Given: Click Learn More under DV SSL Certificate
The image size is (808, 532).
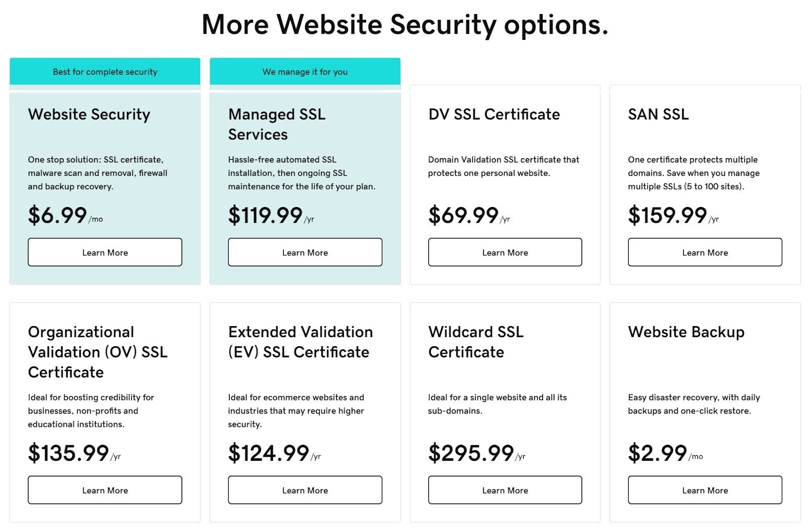Looking at the screenshot, I should click(x=504, y=252).
